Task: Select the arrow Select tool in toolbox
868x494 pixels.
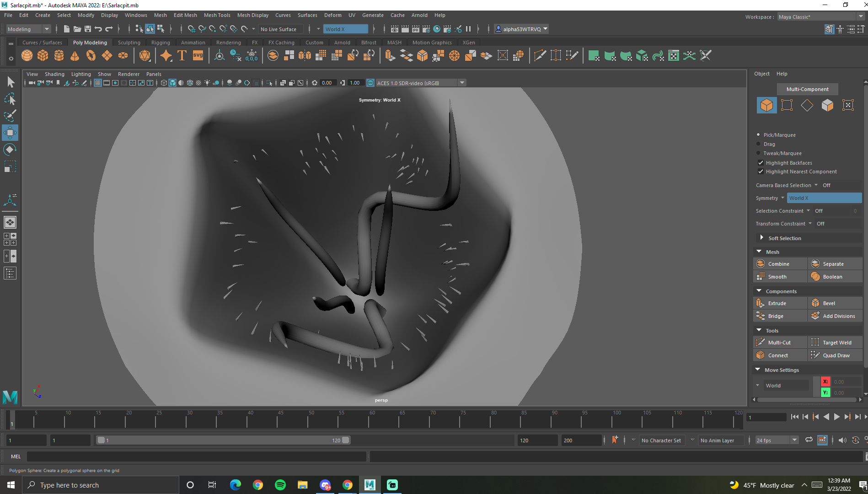Action: coord(10,82)
